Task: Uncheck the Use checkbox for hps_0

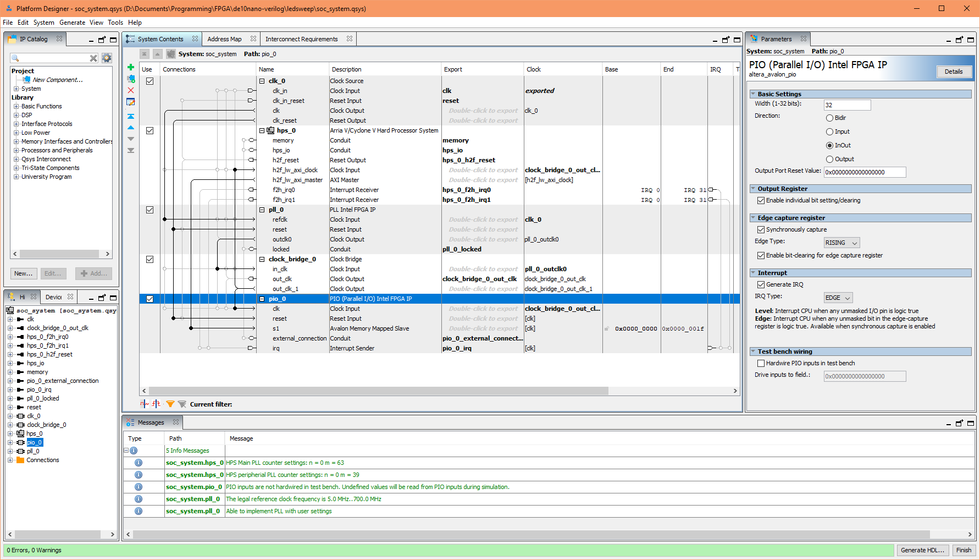Action: pyautogui.click(x=150, y=130)
